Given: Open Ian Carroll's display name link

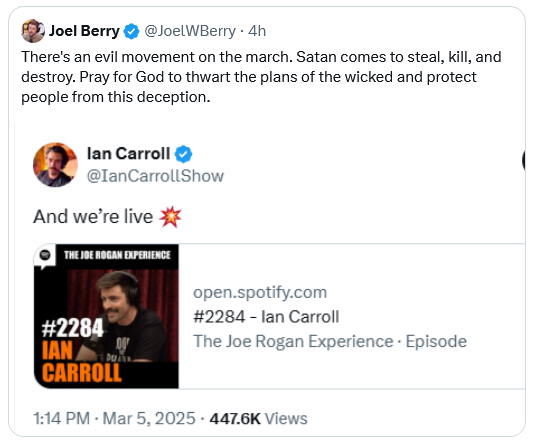Looking at the screenshot, I should click(128, 153).
